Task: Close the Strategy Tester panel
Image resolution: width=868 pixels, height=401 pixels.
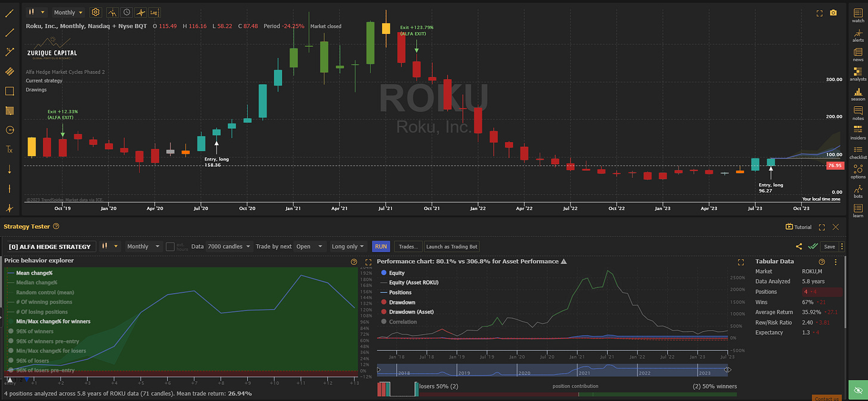Action: point(835,227)
